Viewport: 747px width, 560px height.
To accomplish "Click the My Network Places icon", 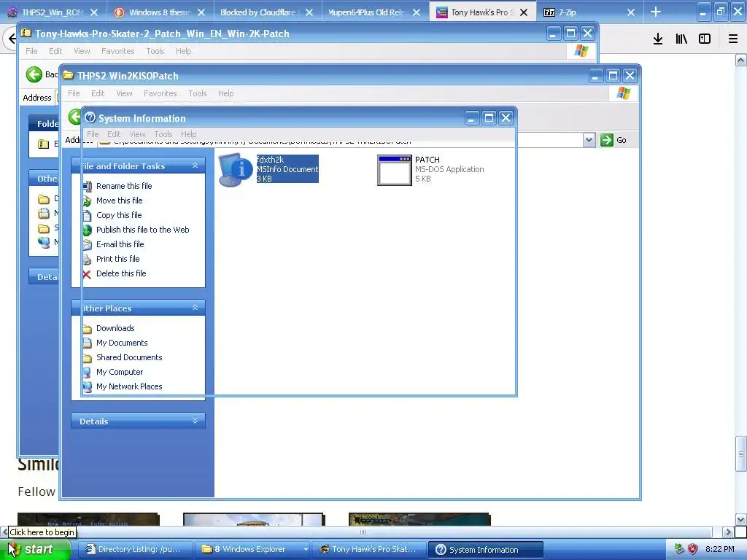I will pos(87,387).
